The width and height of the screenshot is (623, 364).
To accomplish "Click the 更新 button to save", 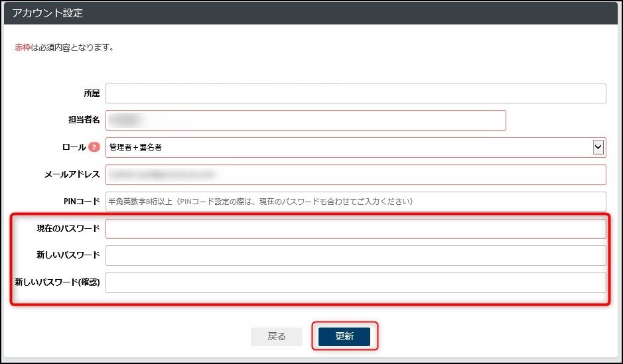I will [x=344, y=336].
